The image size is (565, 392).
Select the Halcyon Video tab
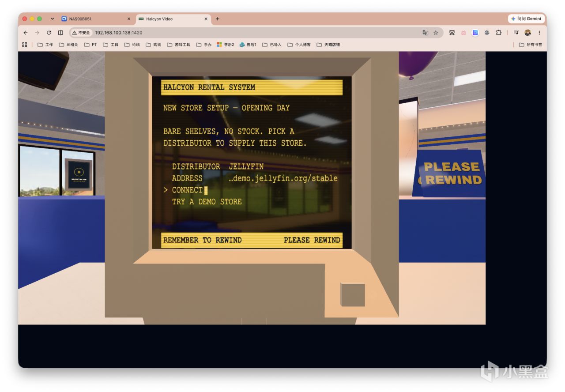172,19
